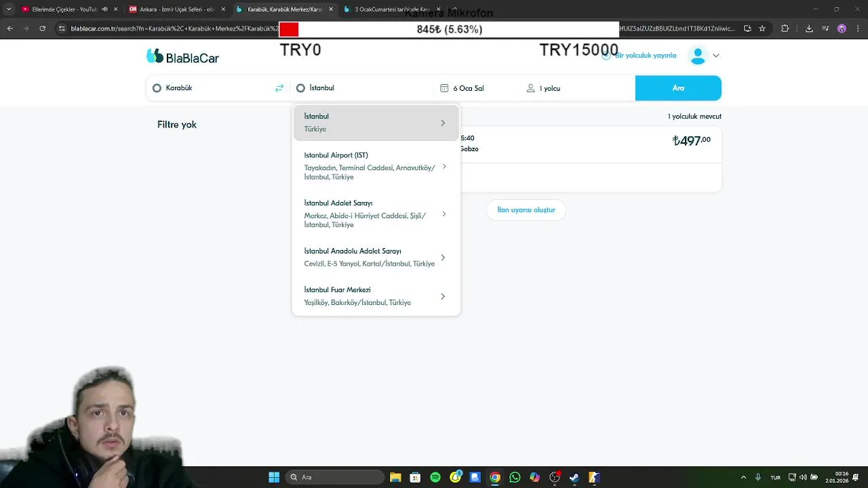Open Chrome downloads icon

point(809,28)
